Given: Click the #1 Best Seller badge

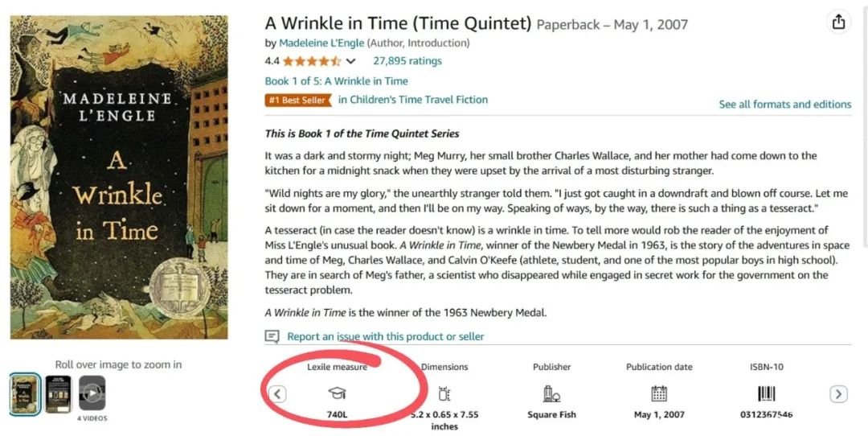Looking at the screenshot, I should click(298, 101).
